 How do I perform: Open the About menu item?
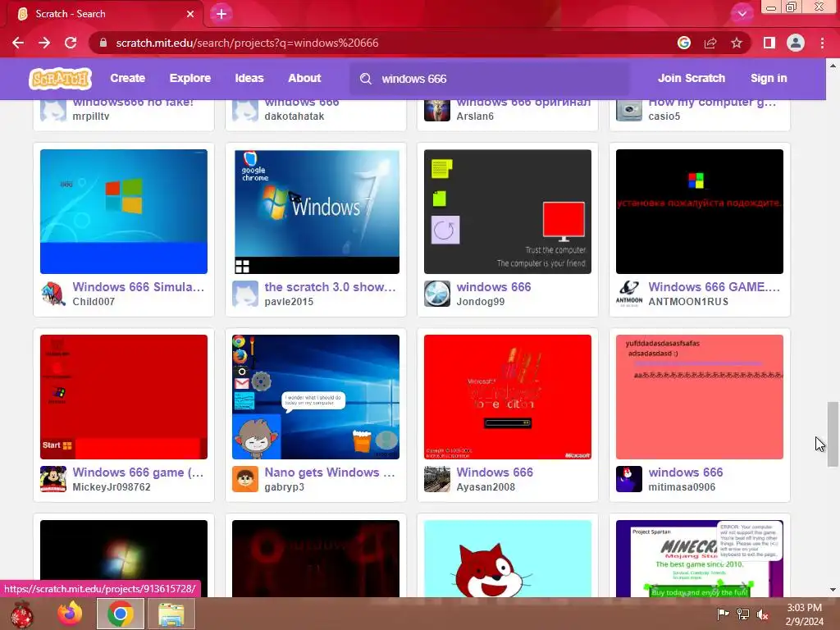304,78
